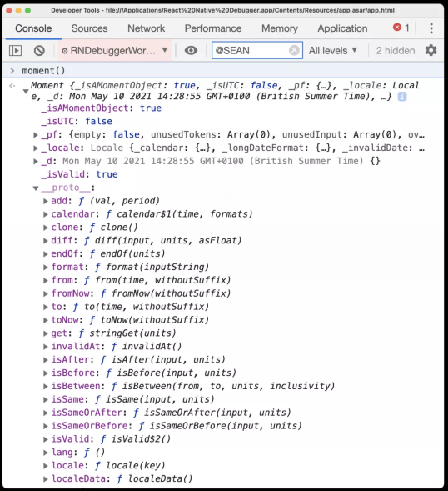The width and height of the screenshot is (448, 491).
Task: Clear the @SEAN filter with the X icon
Action: (294, 50)
